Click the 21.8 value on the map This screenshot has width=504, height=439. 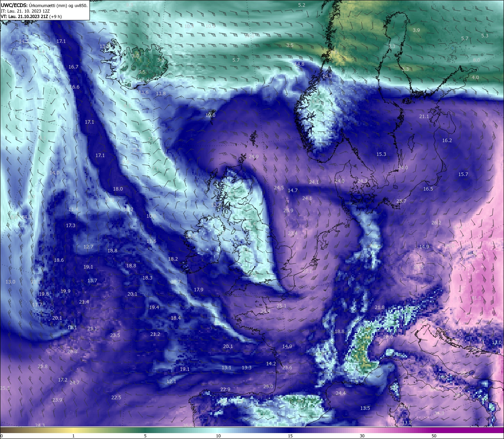(380, 307)
